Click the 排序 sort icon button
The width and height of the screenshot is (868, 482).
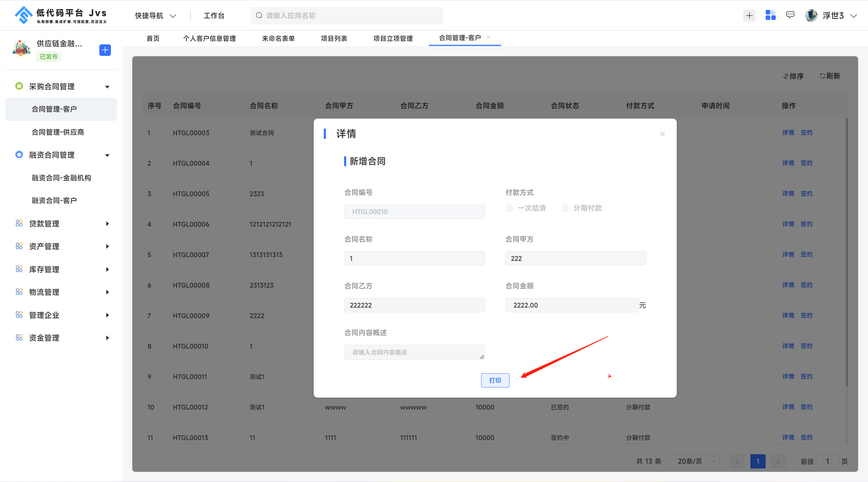[793, 76]
